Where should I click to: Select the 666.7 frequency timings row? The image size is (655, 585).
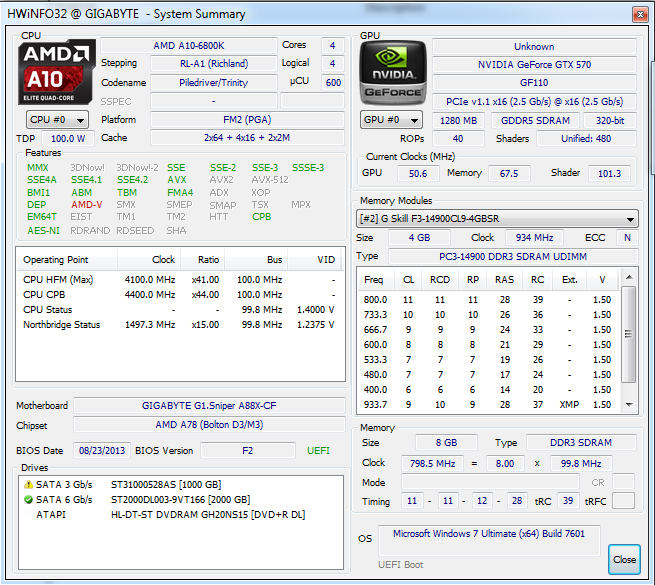pyautogui.click(x=488, y=330)
